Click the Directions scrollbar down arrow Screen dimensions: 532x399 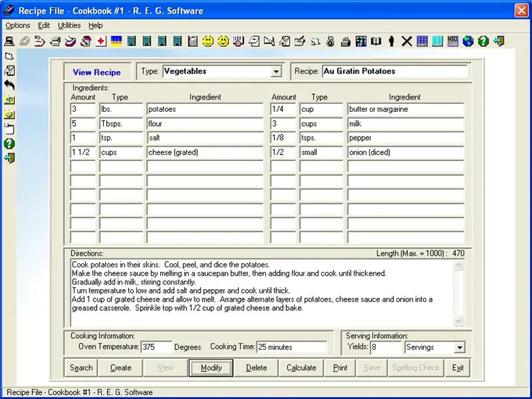[x=458, y=321]
